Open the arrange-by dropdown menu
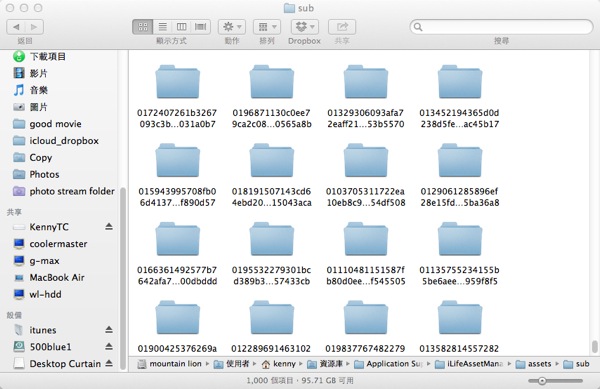This screenshot has width=600, height=389. tap(267, 27)
